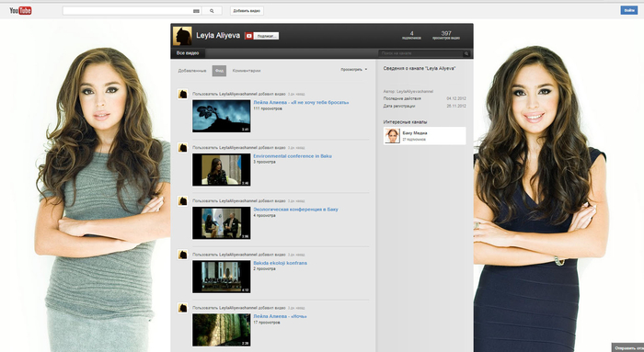Open Environmental conference in Baku link
Image resolution: width=644 pixels, height=352 pixels.
click(293, 156)
